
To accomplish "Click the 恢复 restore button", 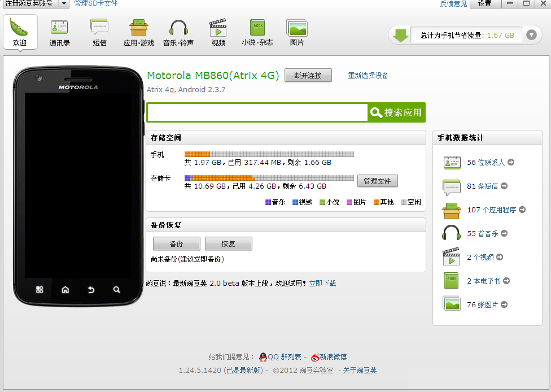I will pos(229,243).
